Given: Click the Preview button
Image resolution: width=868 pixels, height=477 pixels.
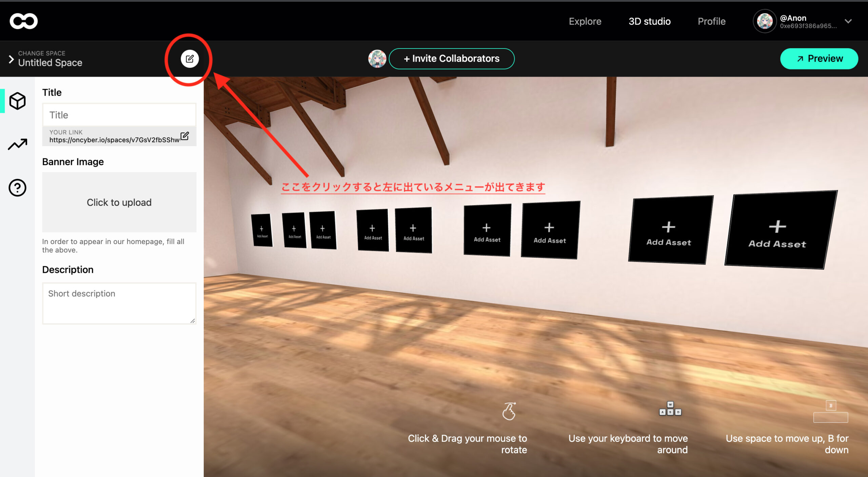Looking at the screenshot, I should [x=819, y=59].
